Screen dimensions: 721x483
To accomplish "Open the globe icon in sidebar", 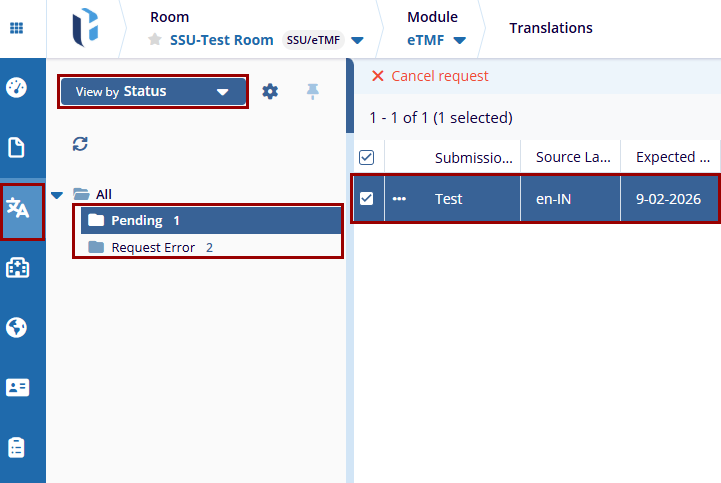I will pyautogui.click(x=17, y=327).
